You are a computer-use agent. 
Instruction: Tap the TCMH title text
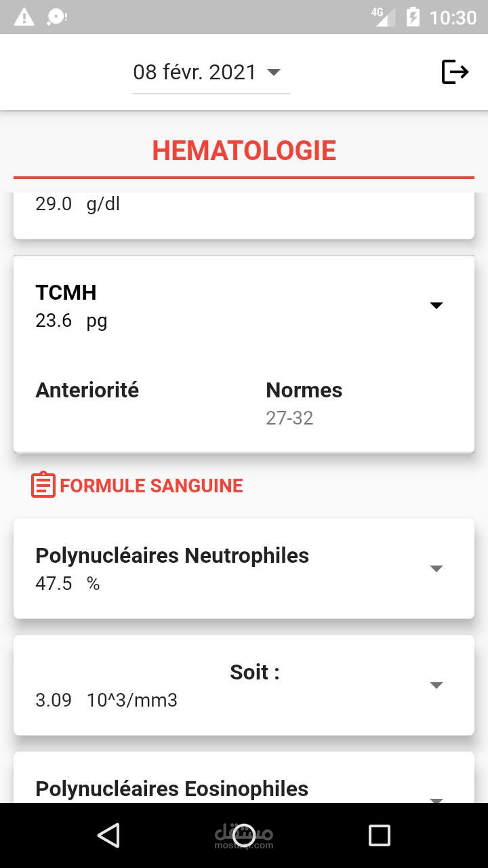tap(66, 292)
